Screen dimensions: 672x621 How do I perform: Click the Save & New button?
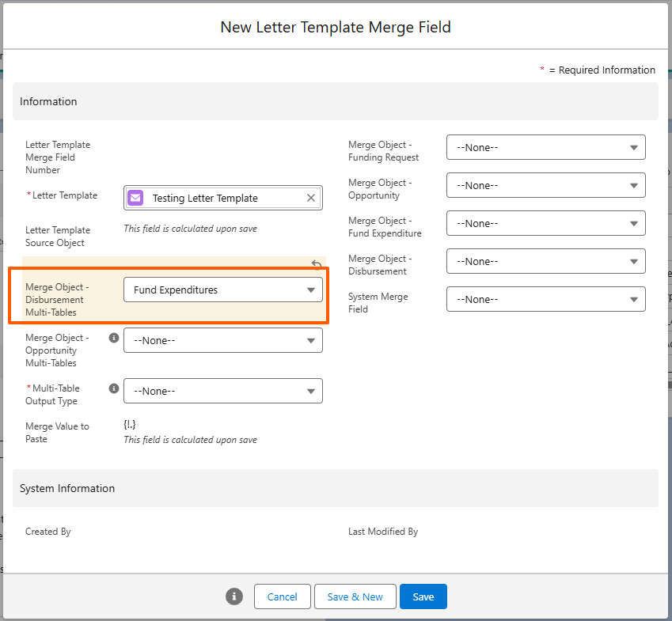pyautogui.click(x=355, y=596)
